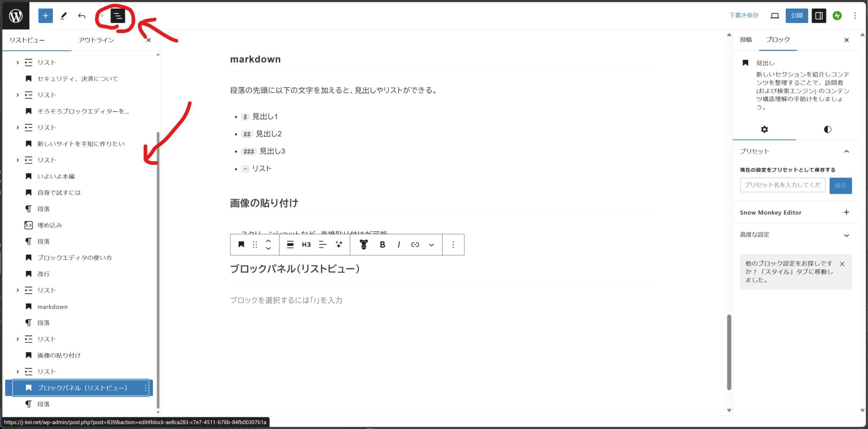The width and height of the screenshot is (868, 429).
Task: Toggle italic formatting on the heading
Action: point(399,244)
